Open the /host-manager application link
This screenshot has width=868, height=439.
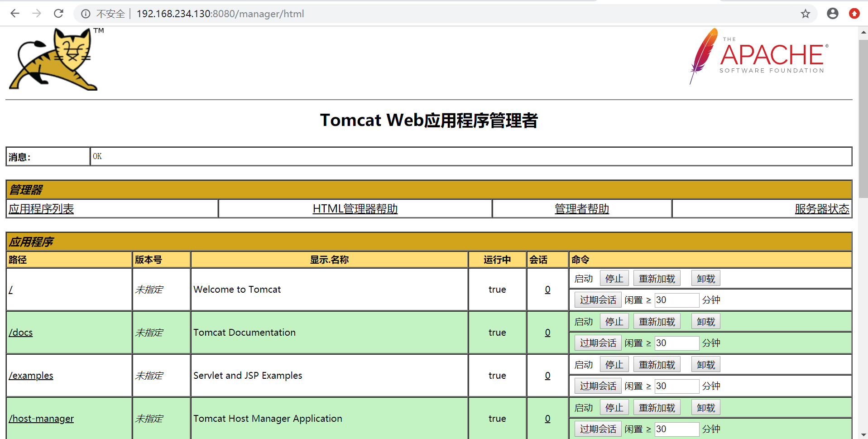click(x=41, y=419)
